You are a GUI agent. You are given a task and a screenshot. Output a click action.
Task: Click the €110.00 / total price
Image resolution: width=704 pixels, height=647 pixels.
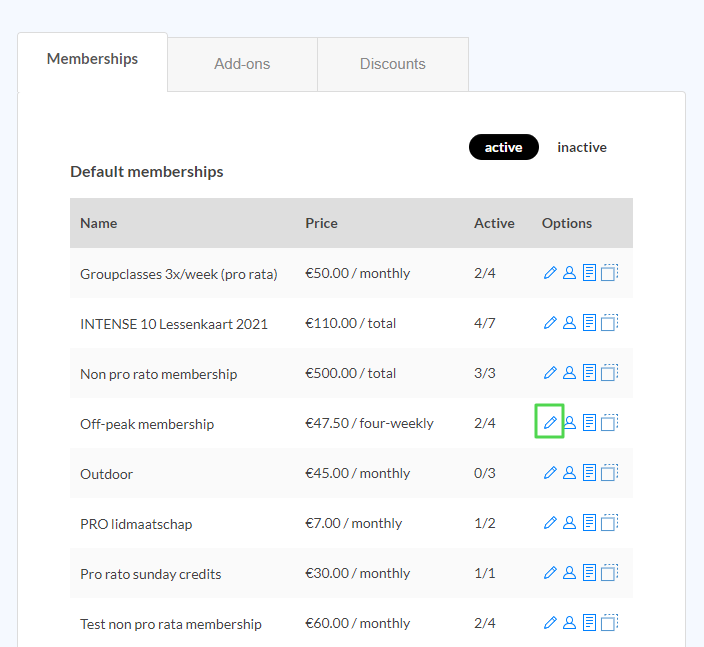click(x=351, y=323)
